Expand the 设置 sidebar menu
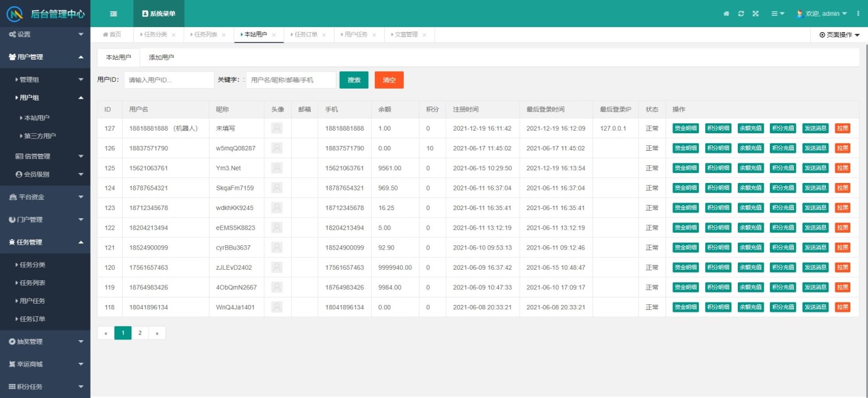Image resolution: width=868 pixels, height=398 pixels. [x=45, y=35]
